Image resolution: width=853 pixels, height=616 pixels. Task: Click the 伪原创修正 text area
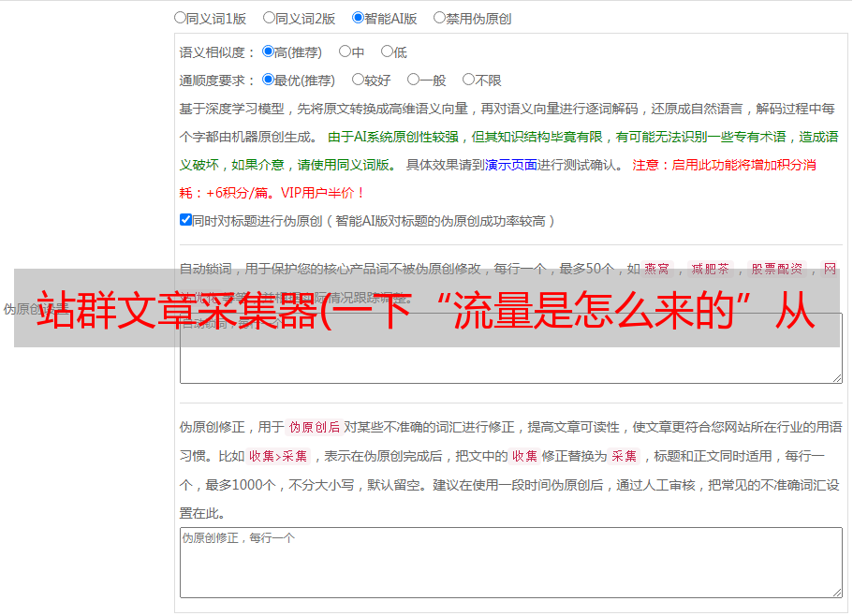(x=511, y=563)
